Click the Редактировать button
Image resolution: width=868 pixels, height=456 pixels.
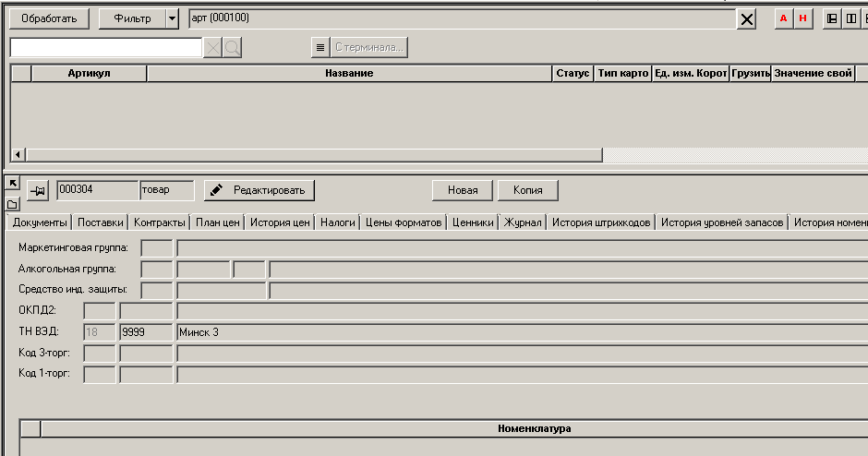click(x=259, y=190)
